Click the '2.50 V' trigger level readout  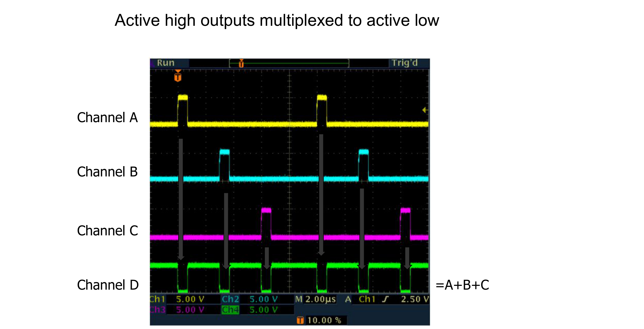click(x=415, y=299)
